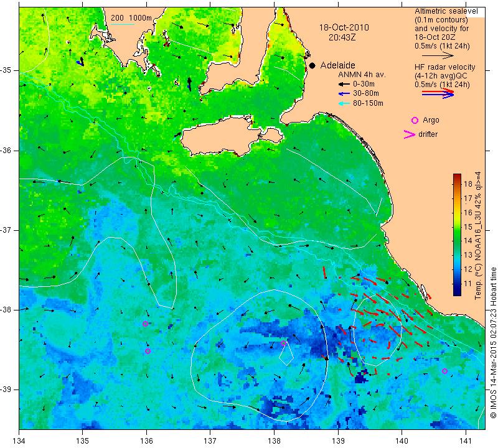Viewport: 498px width, 448px height.
Task: Click the '0.5m/s (1kt 24h)' text under altimetric legend
Action: coord(442,46)
